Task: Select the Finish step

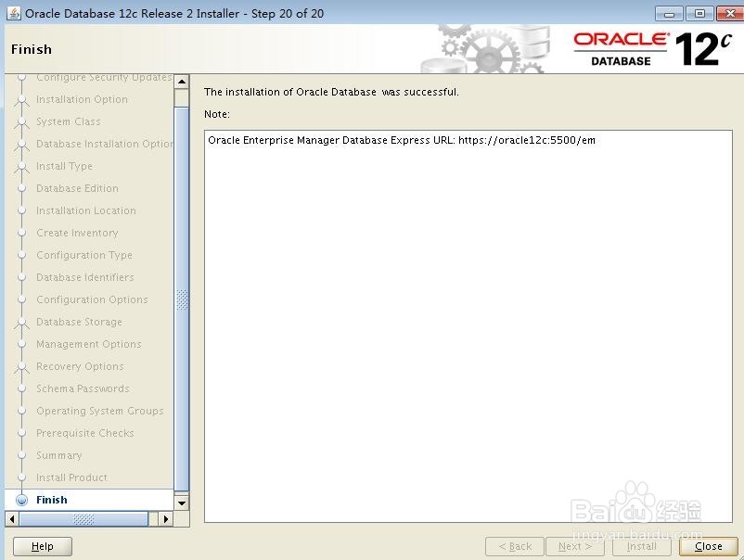Action: click(52, 500)
